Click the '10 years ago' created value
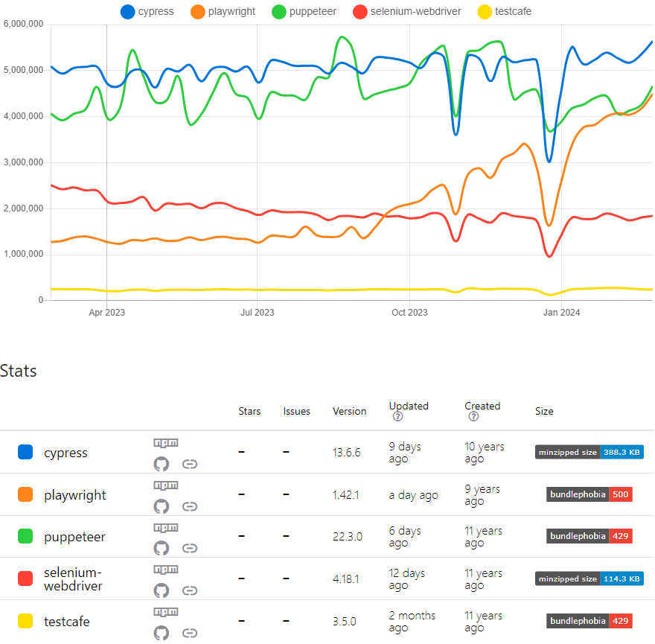The image size is (655, 644). [485, 453]
